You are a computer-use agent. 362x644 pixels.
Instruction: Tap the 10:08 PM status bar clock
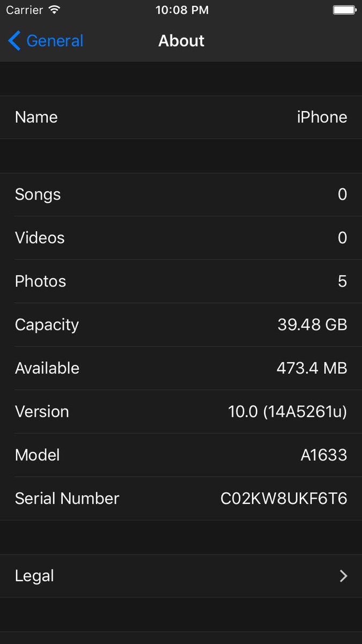181,10
